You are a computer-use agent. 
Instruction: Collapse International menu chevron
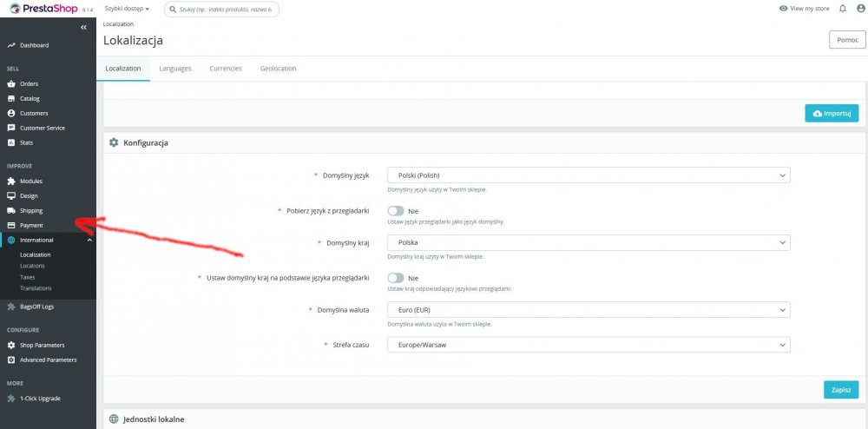(89, 240)
